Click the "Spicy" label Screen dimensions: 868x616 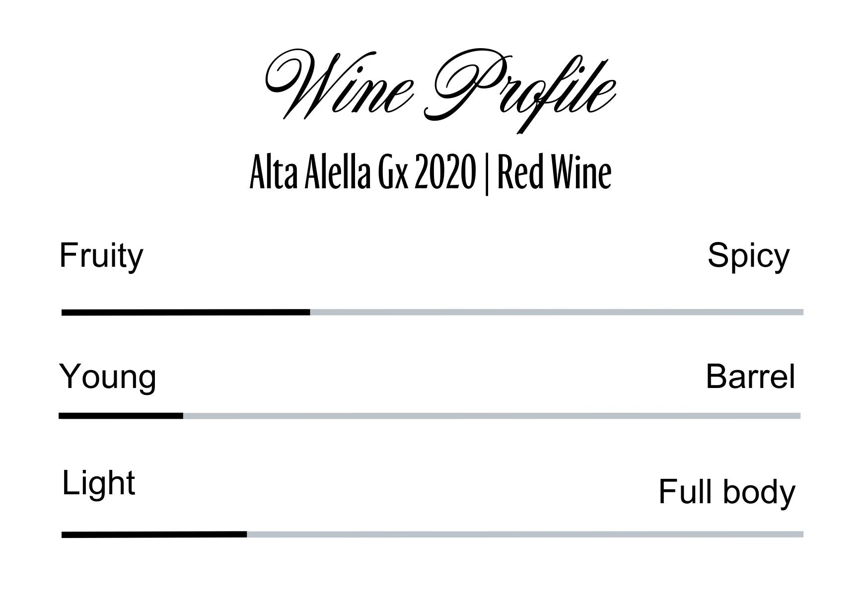tap(748, 256)
